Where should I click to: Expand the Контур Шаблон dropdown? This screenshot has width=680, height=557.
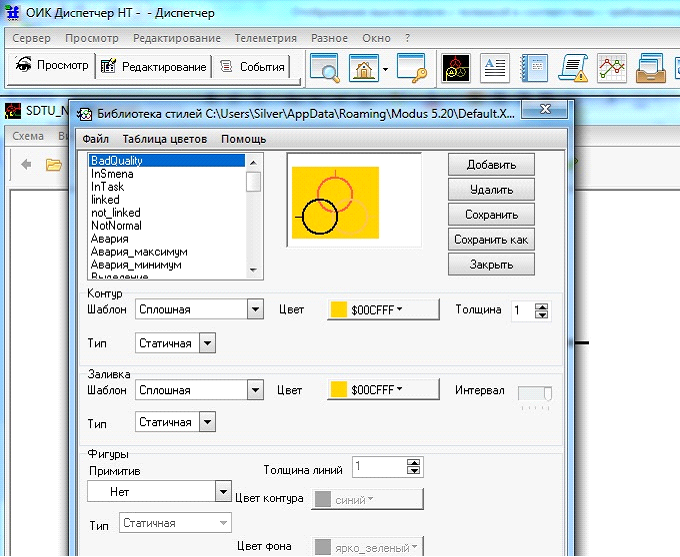click(254, 310)
